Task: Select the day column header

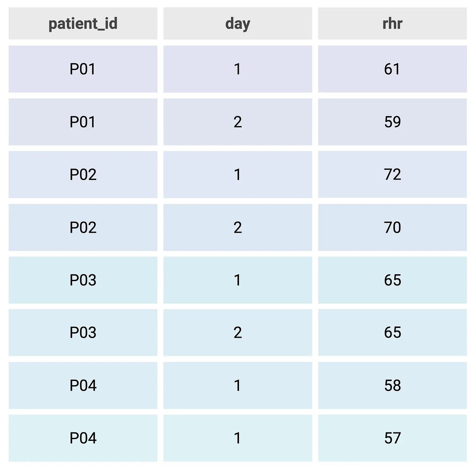Action: pyautogui.click(x=238, y=24)
